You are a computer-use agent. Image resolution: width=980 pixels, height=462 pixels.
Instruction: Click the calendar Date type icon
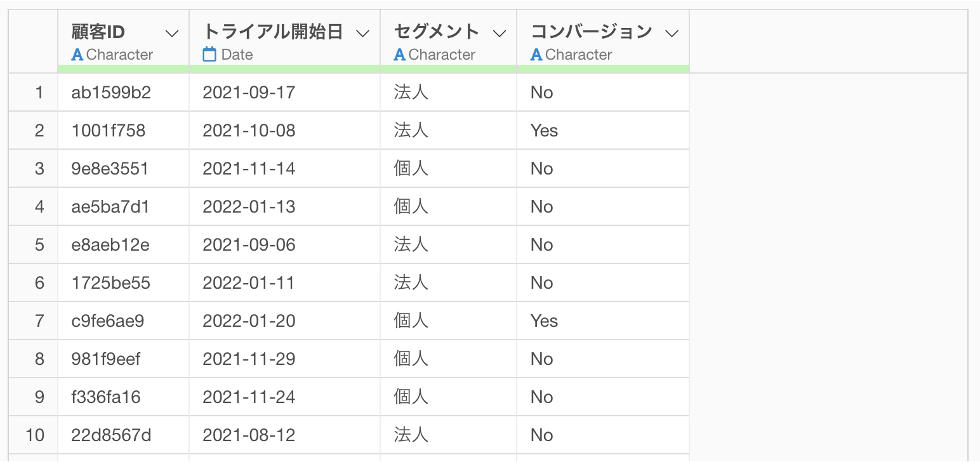click(x=209, y=55)
